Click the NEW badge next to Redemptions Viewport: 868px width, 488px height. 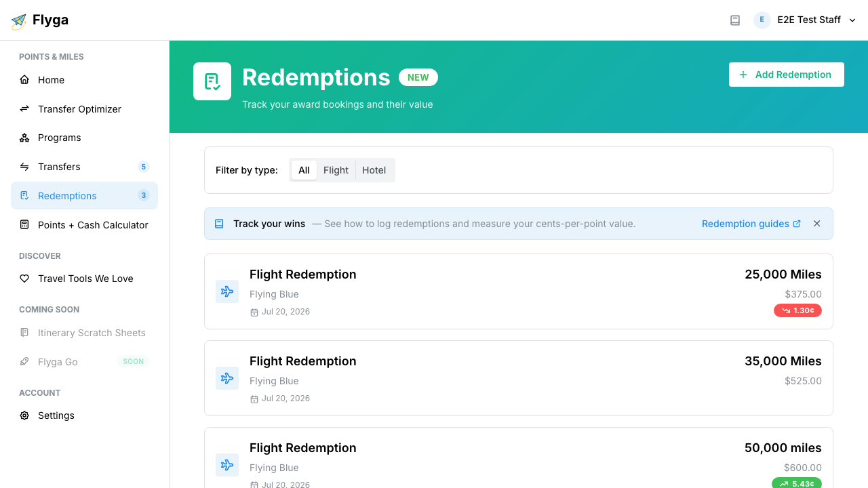[418, 77]
